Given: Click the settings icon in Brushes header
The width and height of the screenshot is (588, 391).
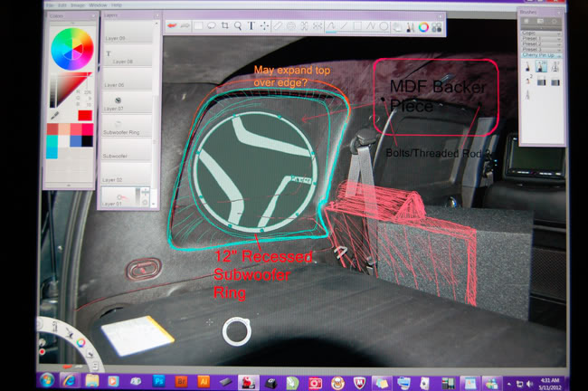Looking at the screenshot, I should [x=554, y=22].
